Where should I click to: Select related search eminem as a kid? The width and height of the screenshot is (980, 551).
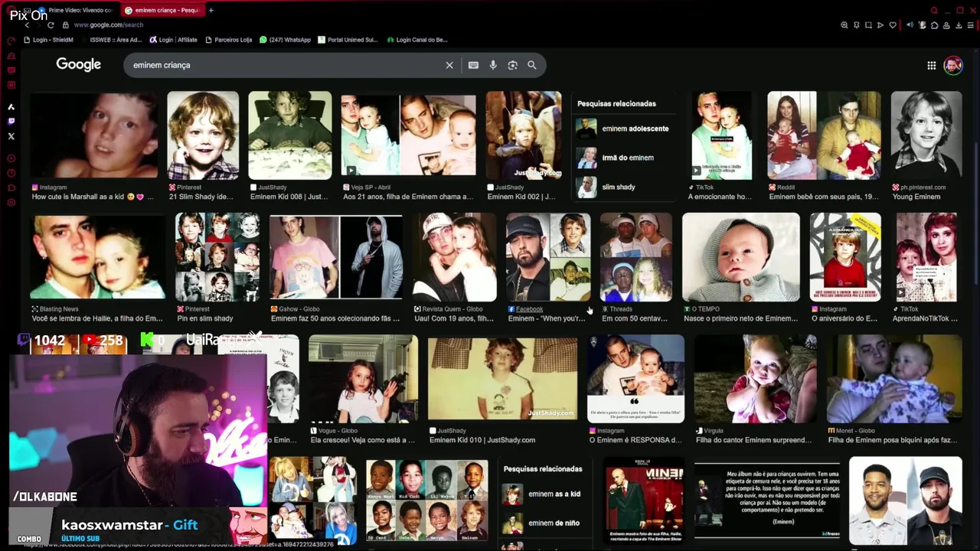[x=545, y=494]
